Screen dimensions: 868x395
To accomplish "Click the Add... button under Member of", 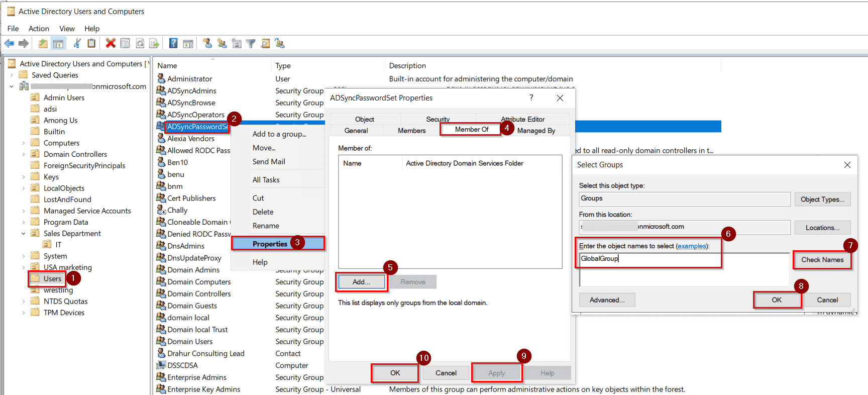I will pyautogui.click(x=361, y=282).
